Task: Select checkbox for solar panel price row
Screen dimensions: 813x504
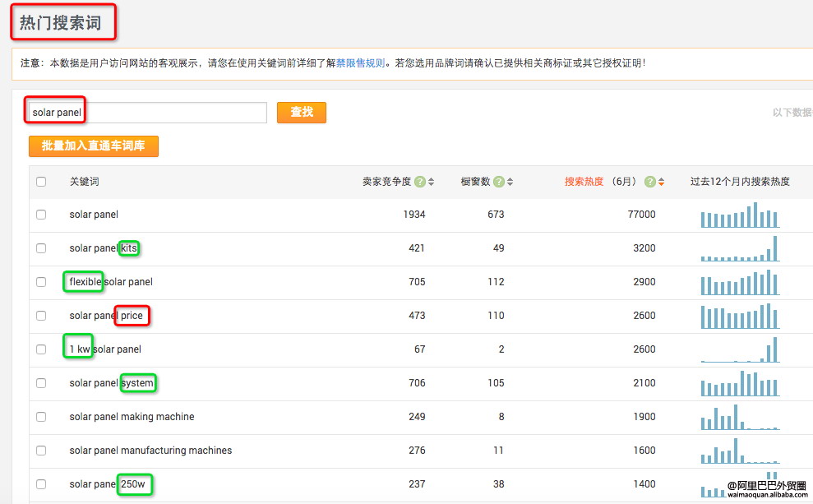Action: [41, 316]
